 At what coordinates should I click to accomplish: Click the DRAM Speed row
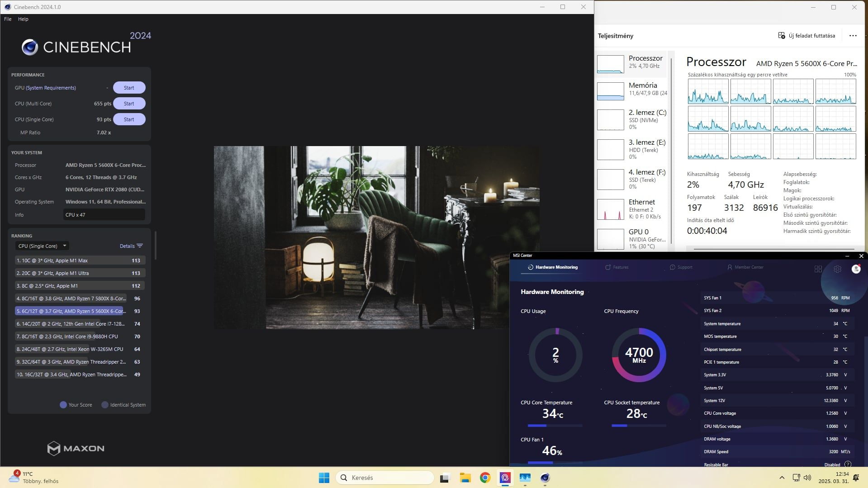[x=777, y=452]
